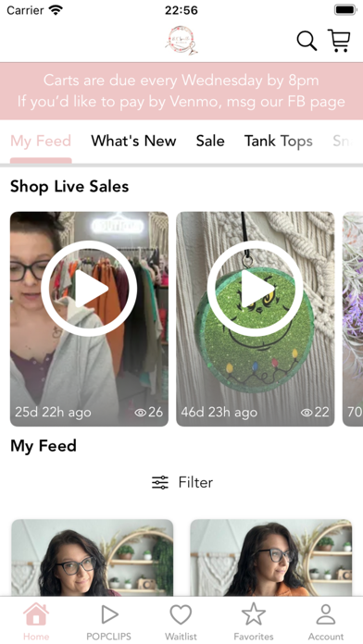Image resolution: width=363 pixels, height=644 pixels.
Task: Open the shopping cart icon
Action: click(339, 41)
